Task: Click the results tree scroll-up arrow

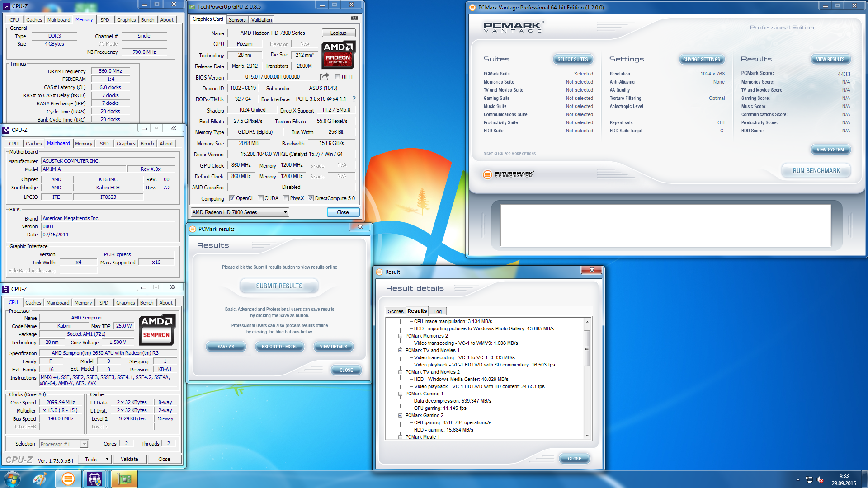Action: click(587, 322)
